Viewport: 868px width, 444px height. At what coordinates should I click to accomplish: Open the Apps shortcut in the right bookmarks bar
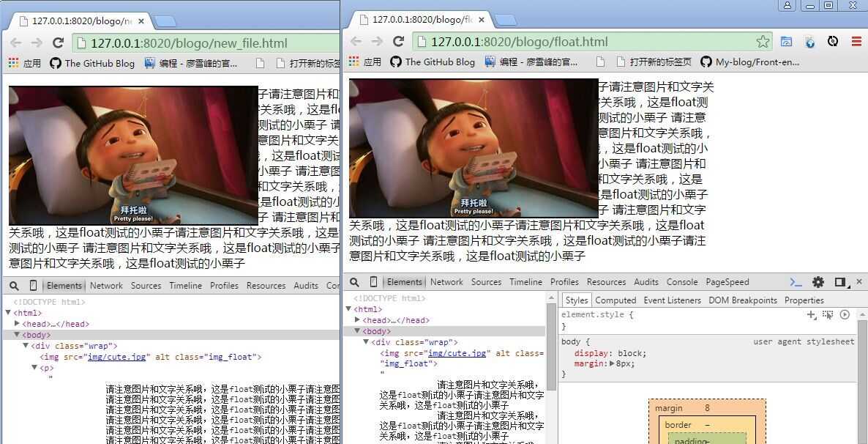point(365,62)
